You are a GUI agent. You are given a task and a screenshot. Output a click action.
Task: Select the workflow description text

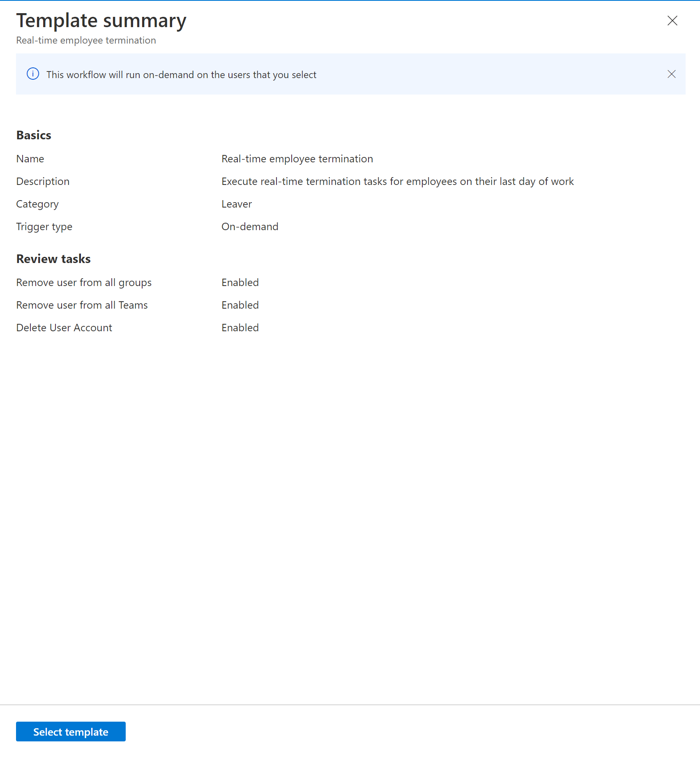[397, 181]
